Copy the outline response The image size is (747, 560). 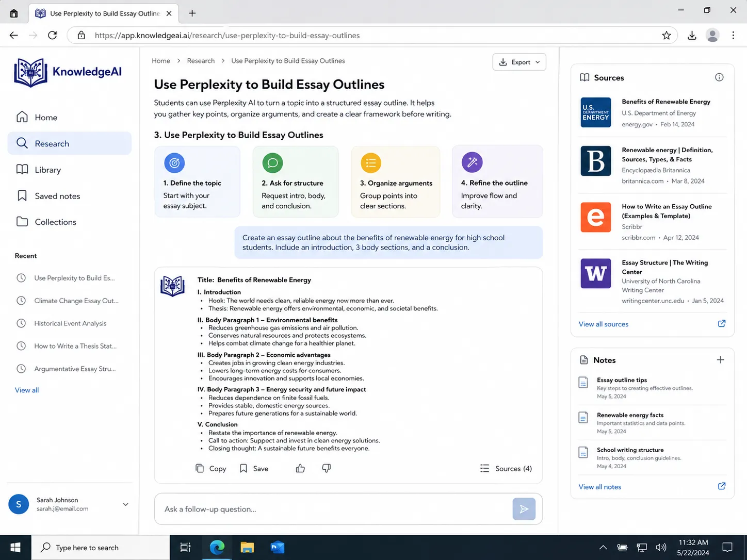coord(211,469)
